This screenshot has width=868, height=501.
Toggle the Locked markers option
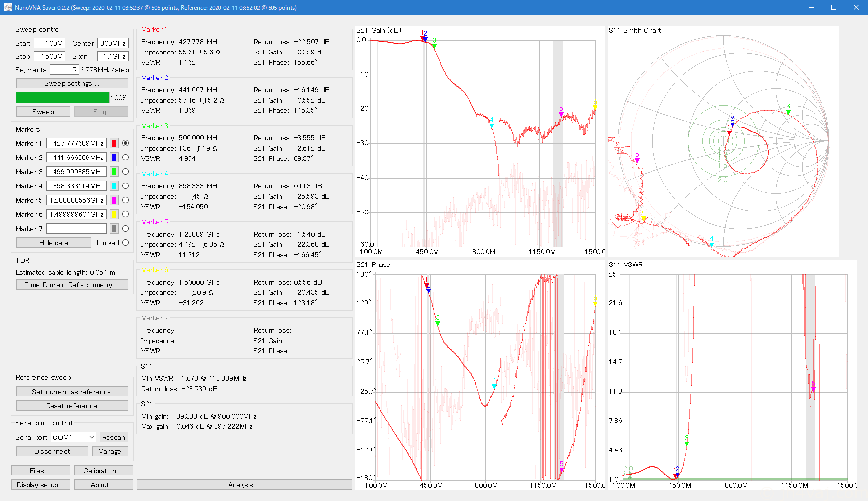tap(126, 243)
